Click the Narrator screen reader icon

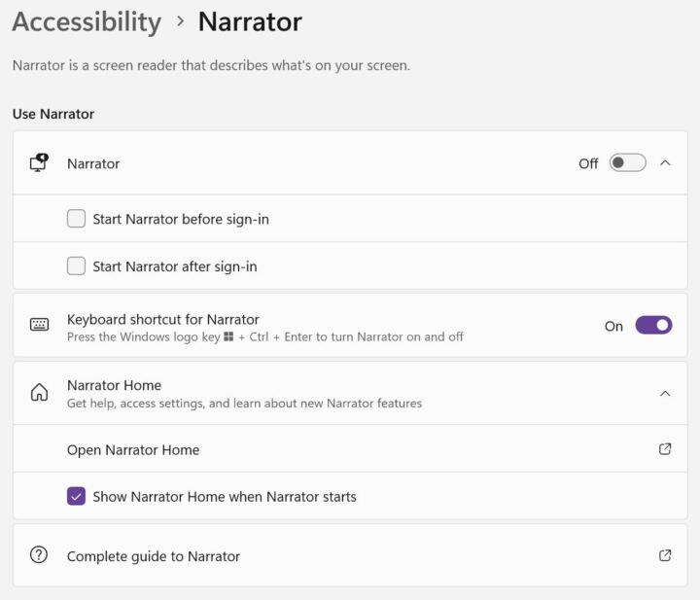[x=39, y=163]
